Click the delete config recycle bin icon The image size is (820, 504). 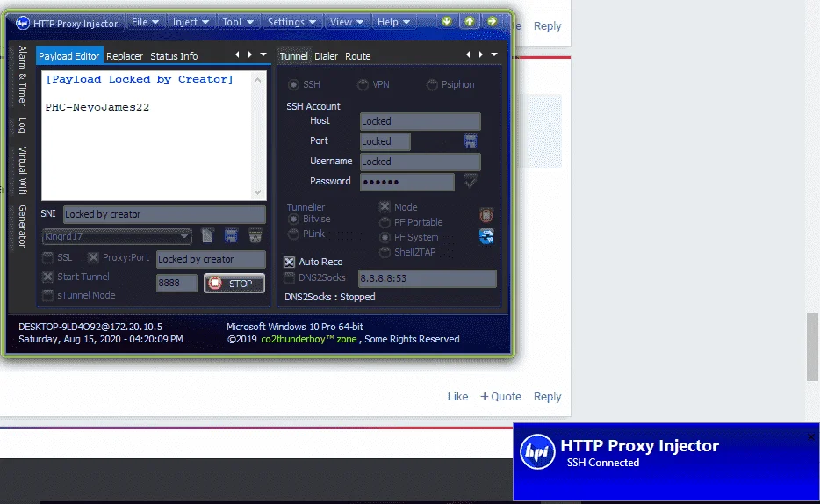[255, 236]
